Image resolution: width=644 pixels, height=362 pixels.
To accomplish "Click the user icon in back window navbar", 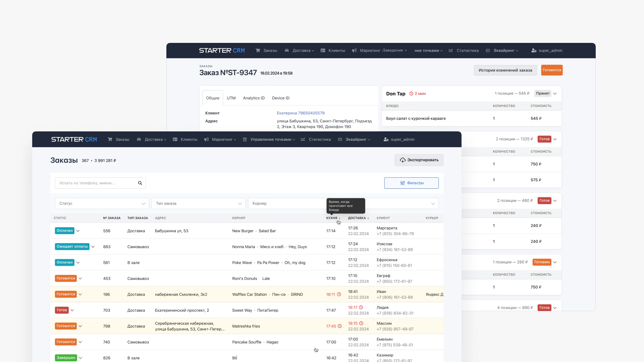I will point(534,51).
